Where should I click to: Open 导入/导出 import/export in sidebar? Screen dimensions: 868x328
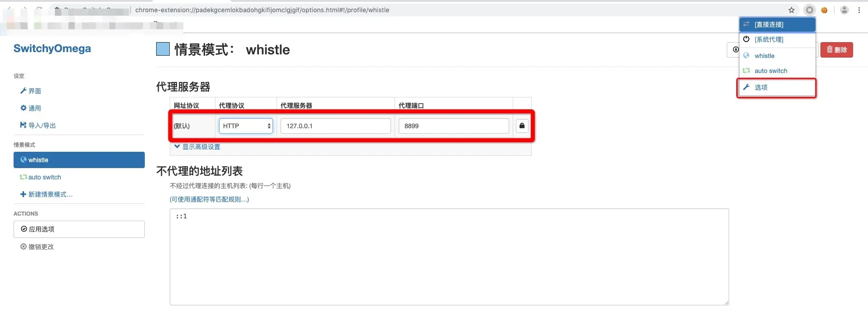(38, 125)
